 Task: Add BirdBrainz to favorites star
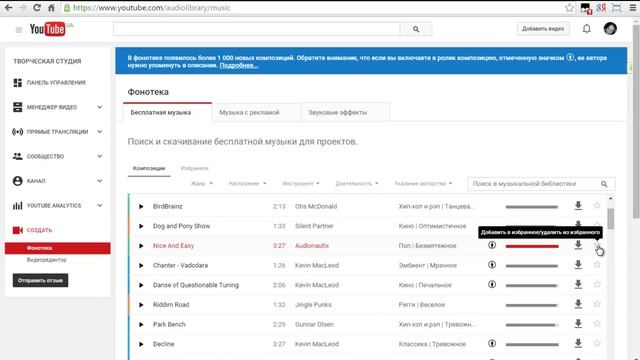point(597,206)
